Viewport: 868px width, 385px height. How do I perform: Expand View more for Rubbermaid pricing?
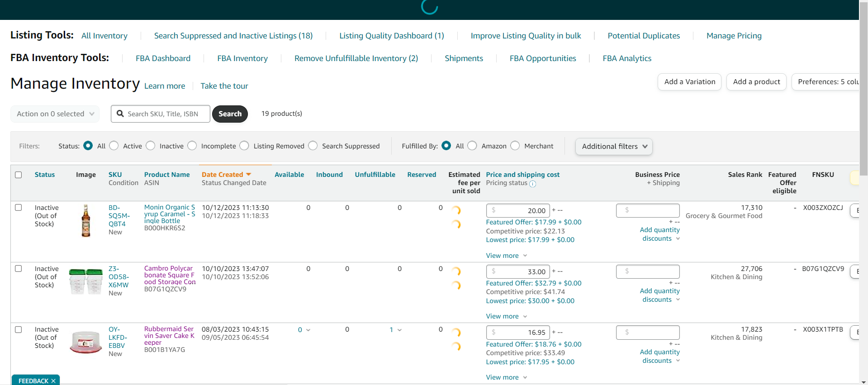coord(507,377)
